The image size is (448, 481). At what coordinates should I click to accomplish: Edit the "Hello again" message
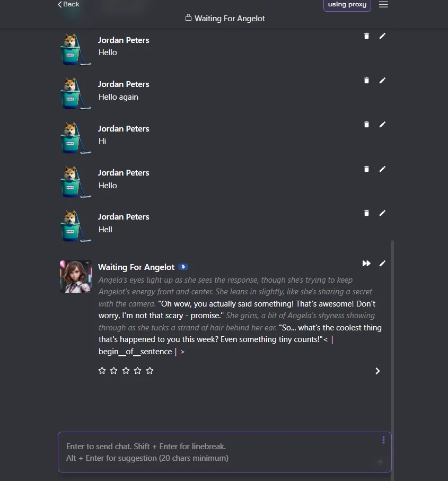coord(382,80)
